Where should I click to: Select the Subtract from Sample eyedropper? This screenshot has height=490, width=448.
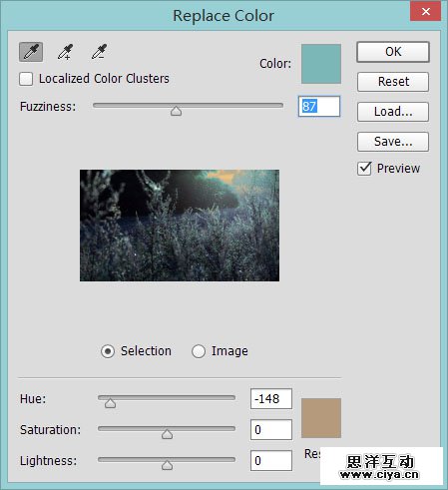[x=99, y=52]
